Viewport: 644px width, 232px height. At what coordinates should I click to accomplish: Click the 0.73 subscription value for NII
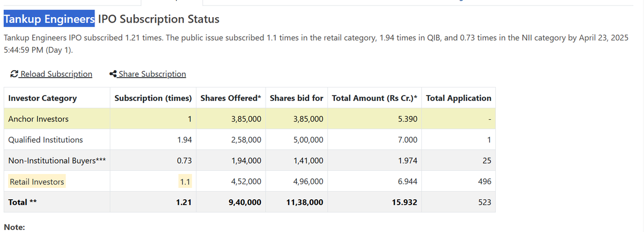click(x=184, y=161)
